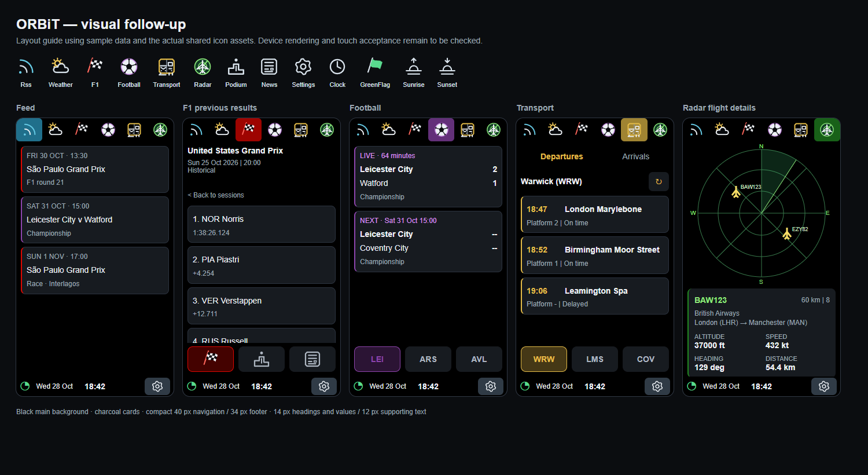This screenshot has width=868, height=475.
Task: Click the Sunrise icon in the icon legend
Action: (413, 67)
